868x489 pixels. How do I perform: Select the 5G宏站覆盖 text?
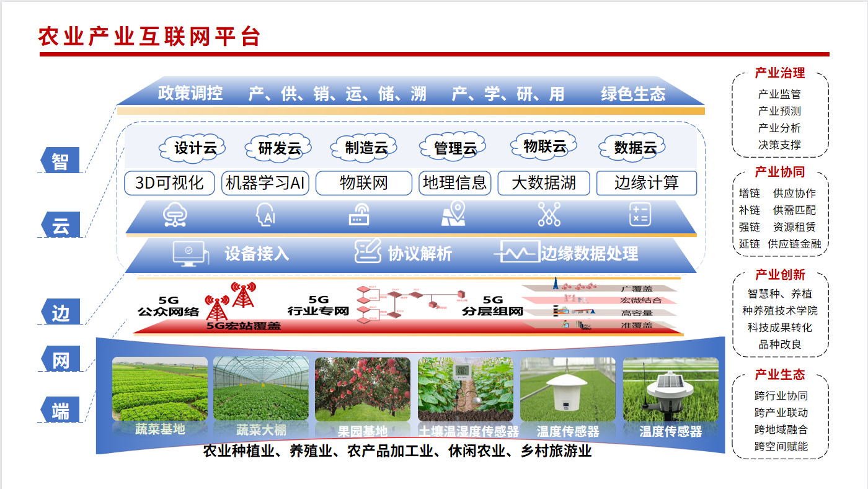[x=244, y=325]
